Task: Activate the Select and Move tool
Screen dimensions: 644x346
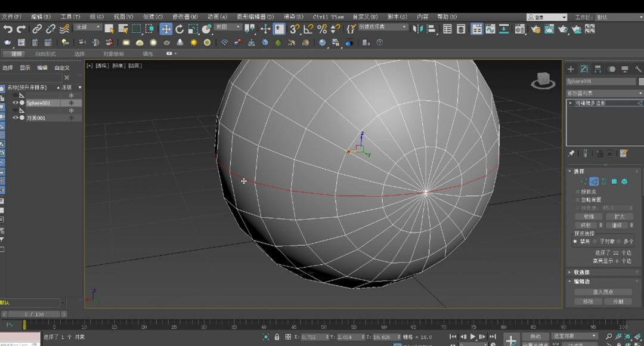Action: point(166,29)
